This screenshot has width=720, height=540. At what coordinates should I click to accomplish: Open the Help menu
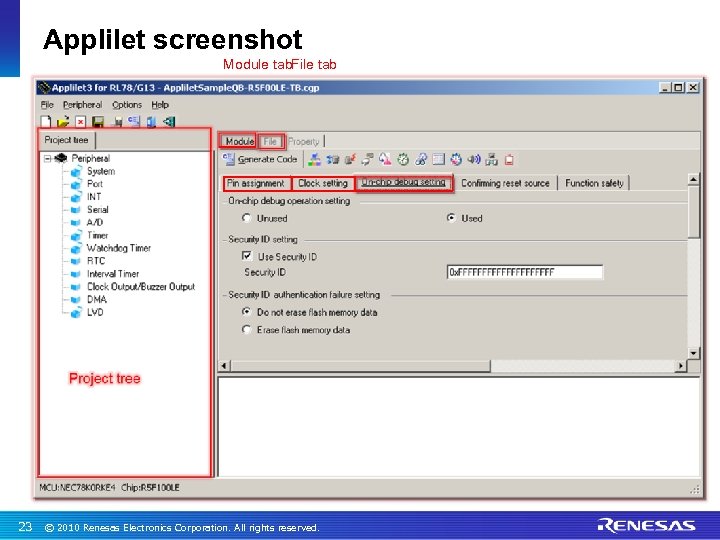click(160, 105)
